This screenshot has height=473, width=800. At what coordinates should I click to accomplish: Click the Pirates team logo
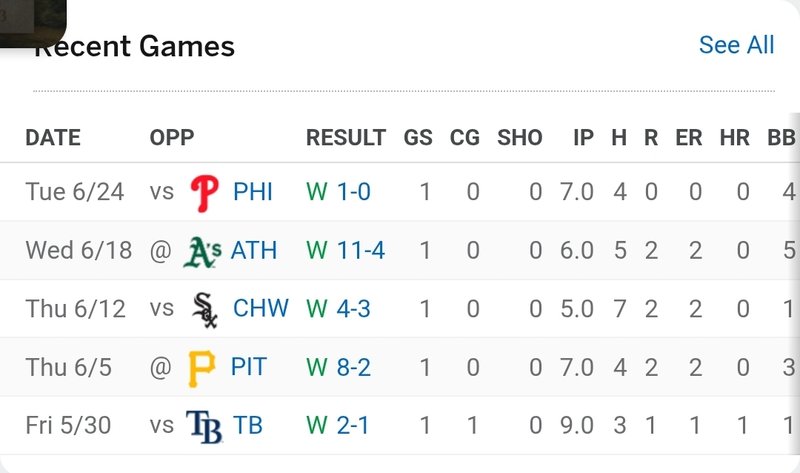click(201, 368)
